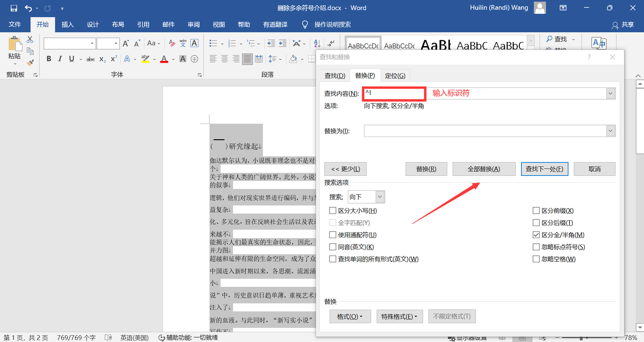The image size is (644, 342).
Task: Check the 使用通配符 option
Action: click(333, 234)
